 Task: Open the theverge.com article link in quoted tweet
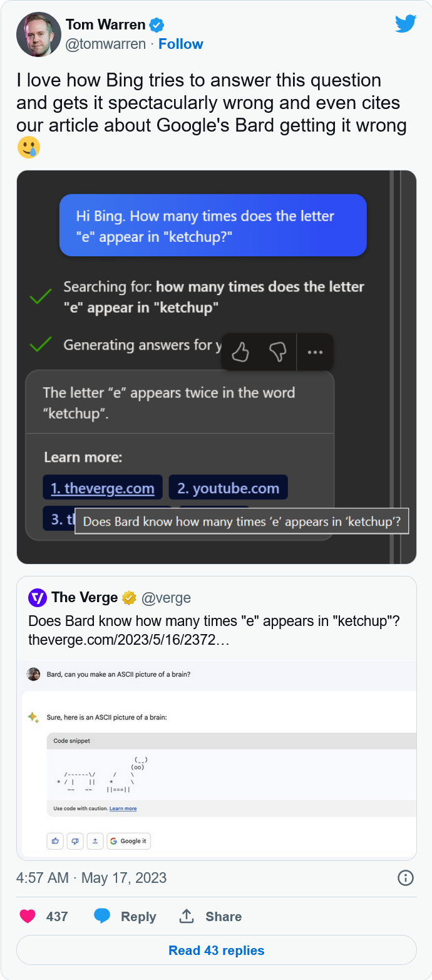click(122, 640)
